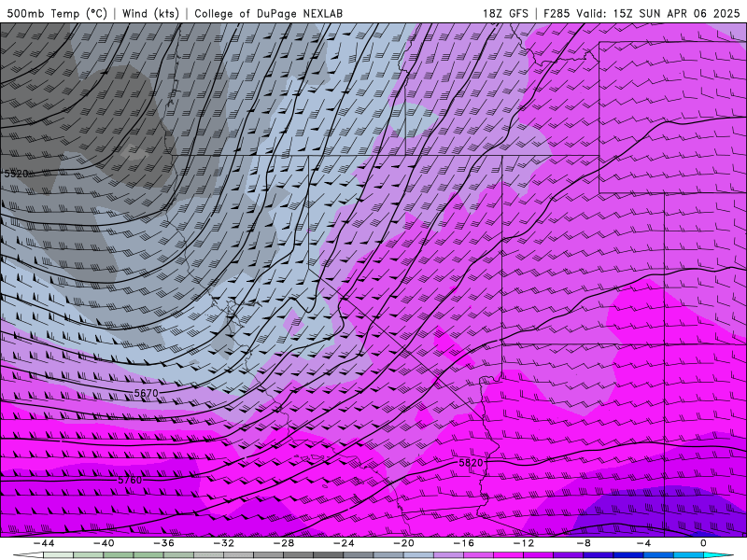747x560 pixels.
Task: Click the -8 colorbar tick label
Action: click(x=583, y=543)
